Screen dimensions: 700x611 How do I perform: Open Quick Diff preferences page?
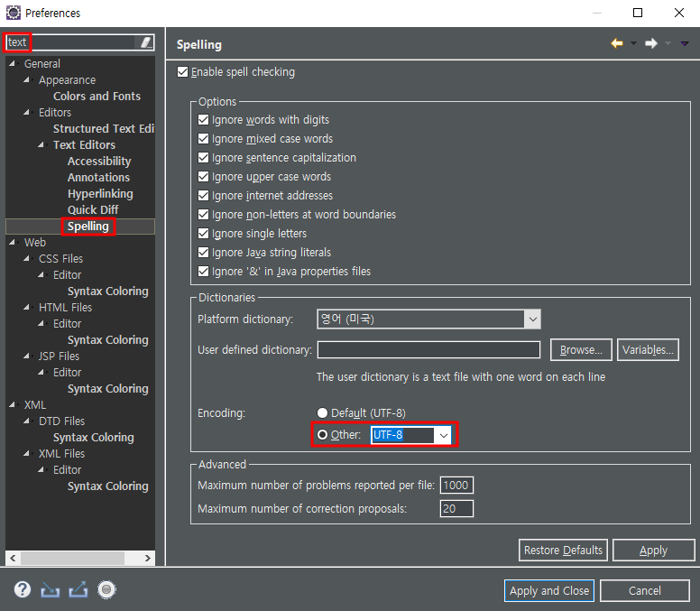point(93,210)
